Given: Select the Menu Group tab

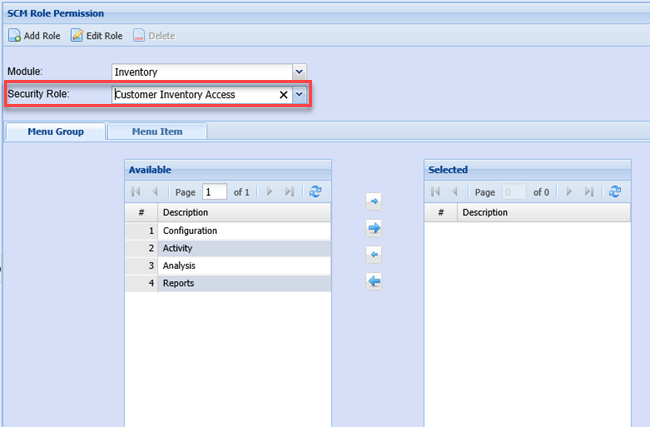Looking at the screenshot, I should tap(55, 131).
